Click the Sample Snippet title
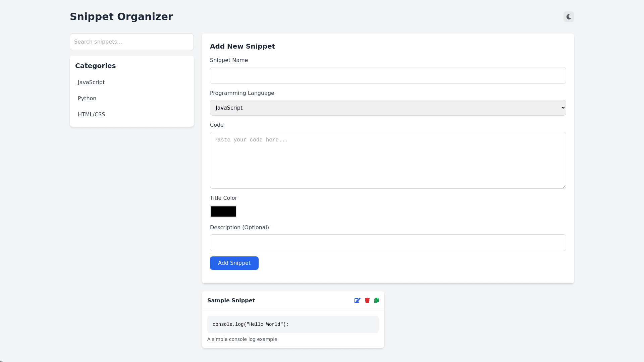Viewport: 644px width, 362px height. pos(231,301)
